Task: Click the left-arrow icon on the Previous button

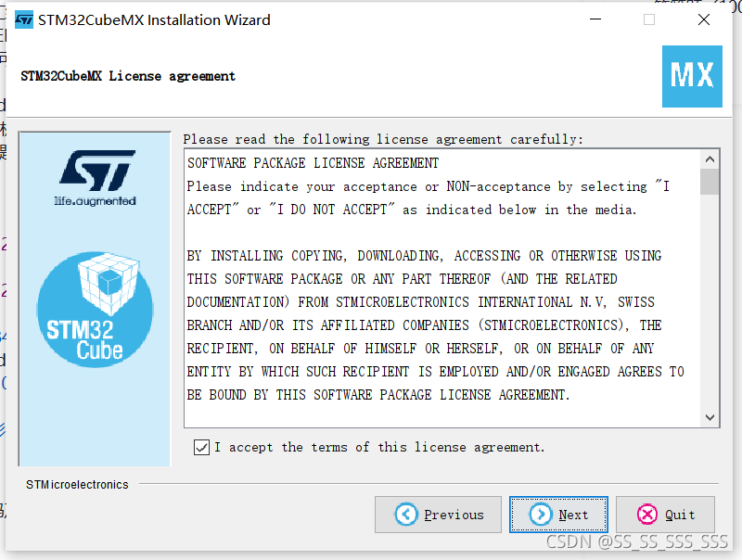Action: coord(406,515)
